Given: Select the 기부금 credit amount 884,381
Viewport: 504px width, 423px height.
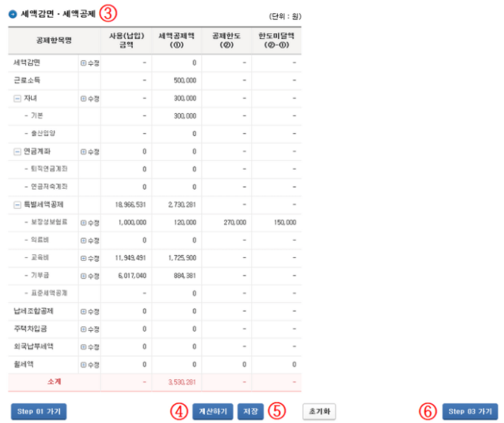Looking at the screenshot, I should 185,276.
